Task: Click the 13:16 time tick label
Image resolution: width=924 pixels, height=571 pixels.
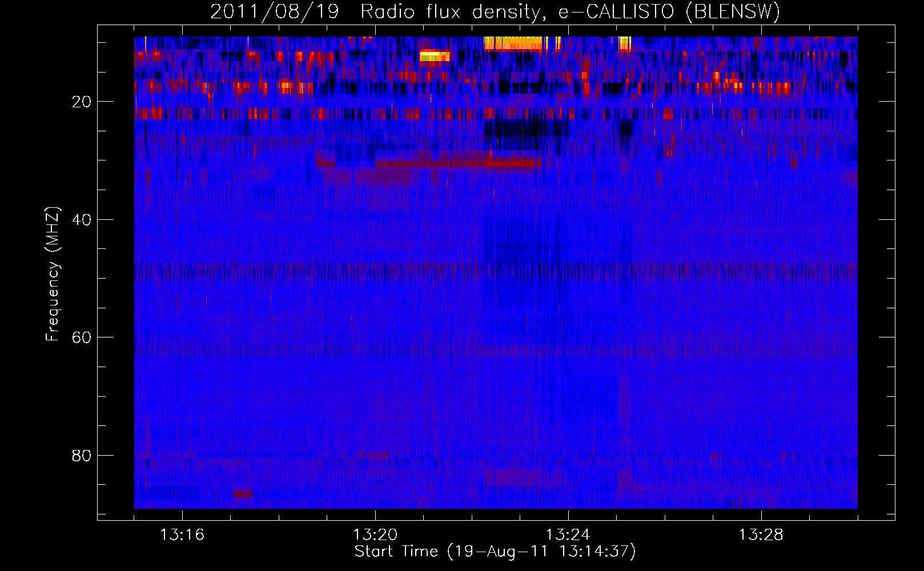Action: point(182,534)
